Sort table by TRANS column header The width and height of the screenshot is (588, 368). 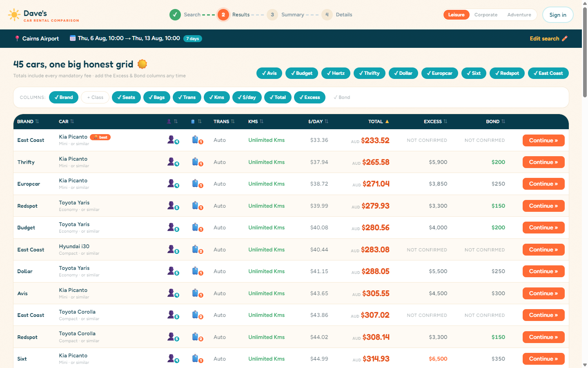(x=224, y=121)
